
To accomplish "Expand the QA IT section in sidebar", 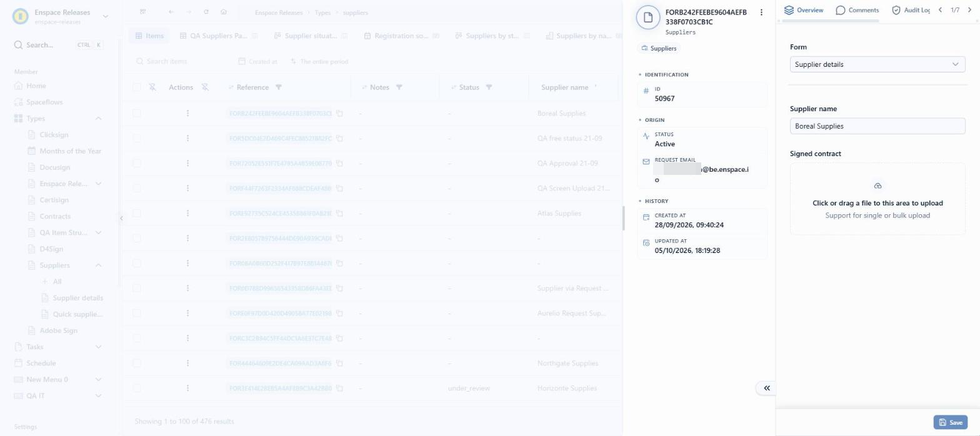I will click(98, 396).
